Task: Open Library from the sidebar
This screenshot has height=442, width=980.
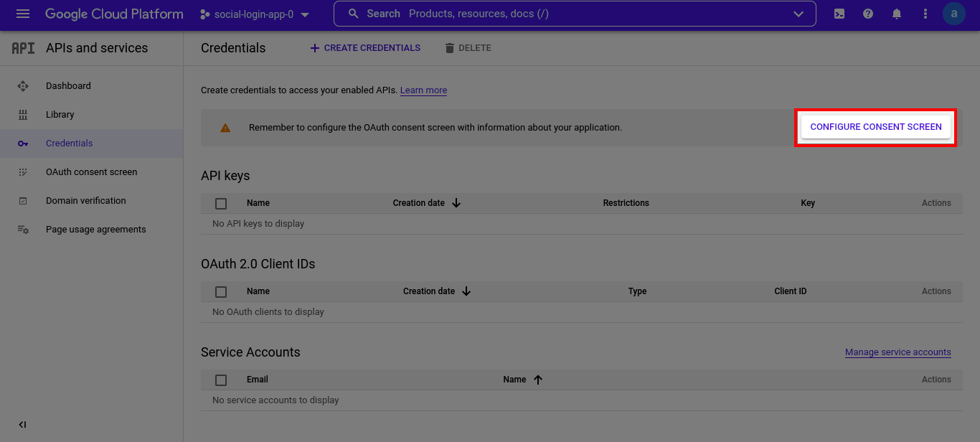Action: pyautogui.click(x=92, y=115)
